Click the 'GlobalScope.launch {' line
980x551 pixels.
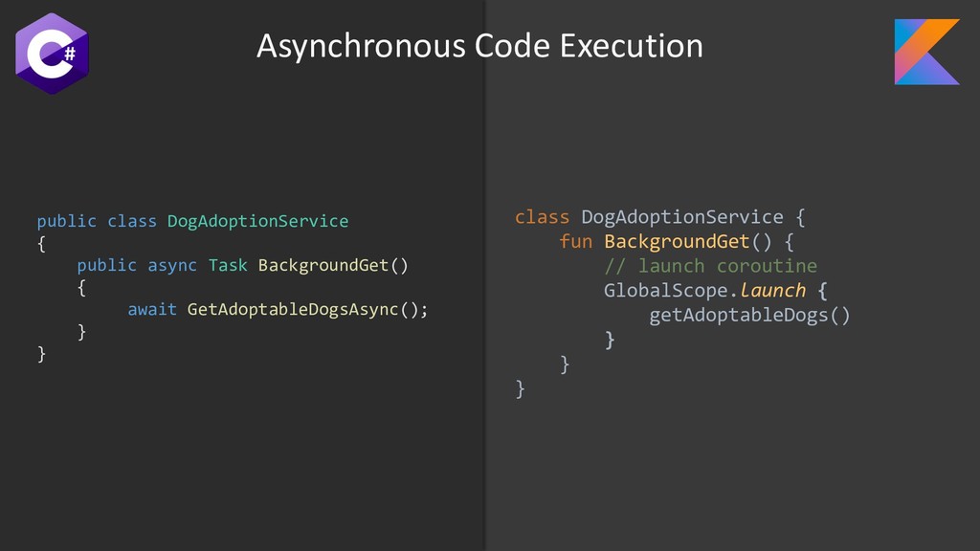[716, 291]
